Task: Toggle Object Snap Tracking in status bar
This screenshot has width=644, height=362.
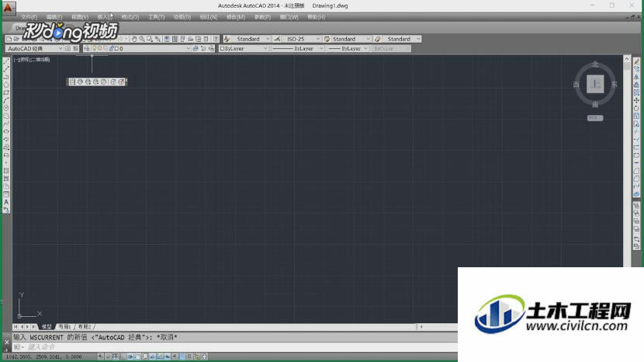Action: (152, 357)
